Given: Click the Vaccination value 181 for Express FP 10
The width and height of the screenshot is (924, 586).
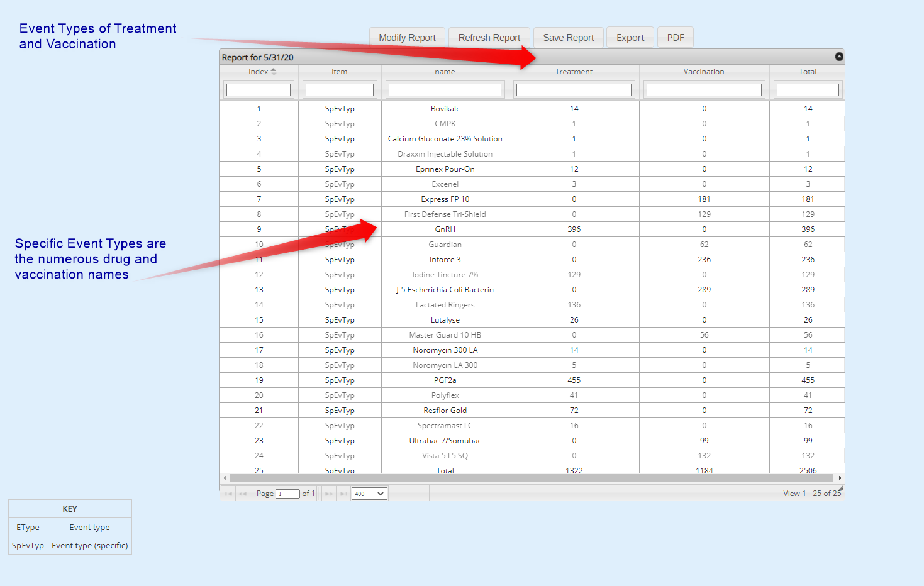Looking at the screenshot, I should tap(704, 199).
